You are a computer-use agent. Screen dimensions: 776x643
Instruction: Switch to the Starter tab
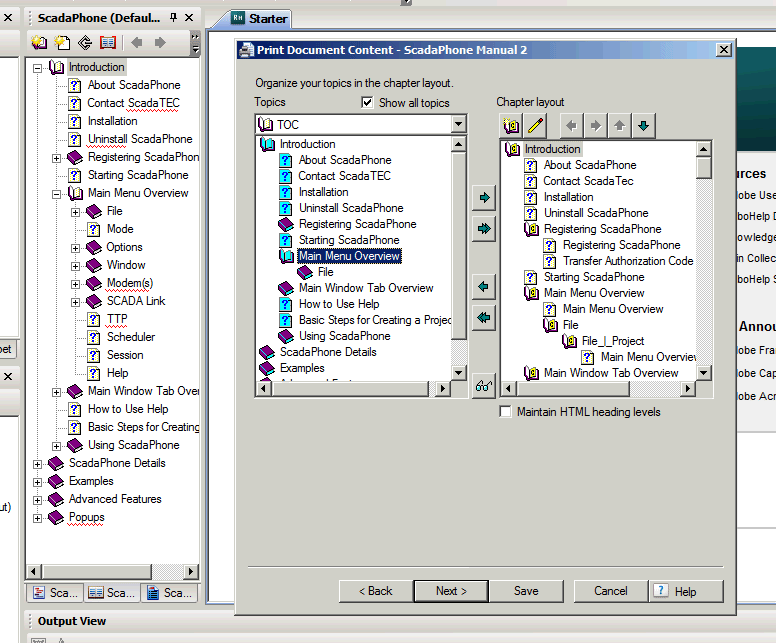259,19
